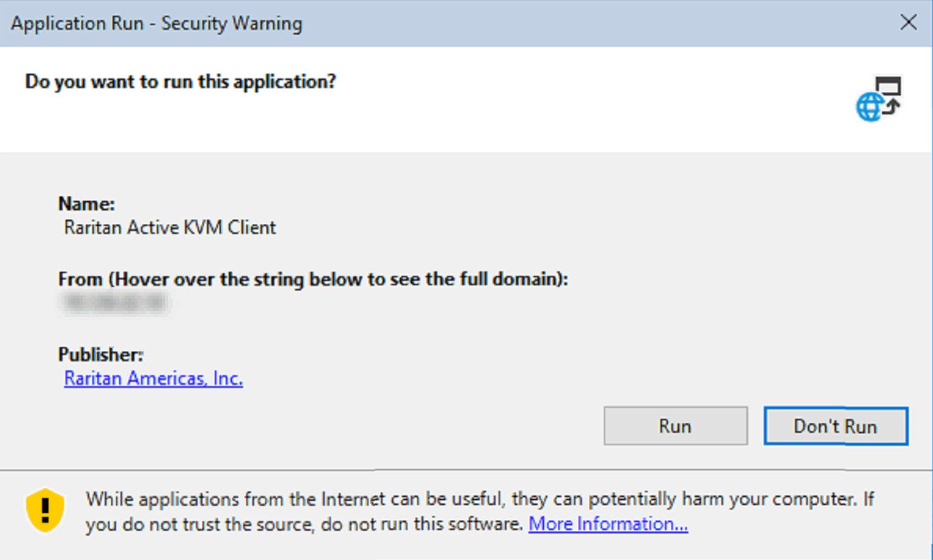Viewport: 933px width, 560px height.
Task: Click the Name: label
Action: coord(86,203)
